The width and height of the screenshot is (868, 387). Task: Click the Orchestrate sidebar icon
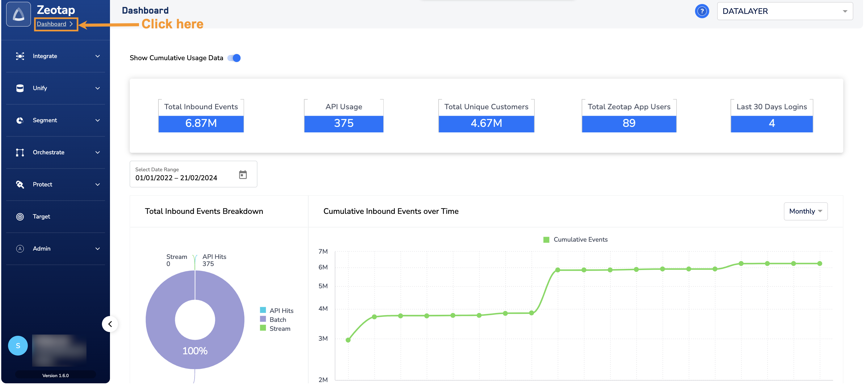point(20,152)
